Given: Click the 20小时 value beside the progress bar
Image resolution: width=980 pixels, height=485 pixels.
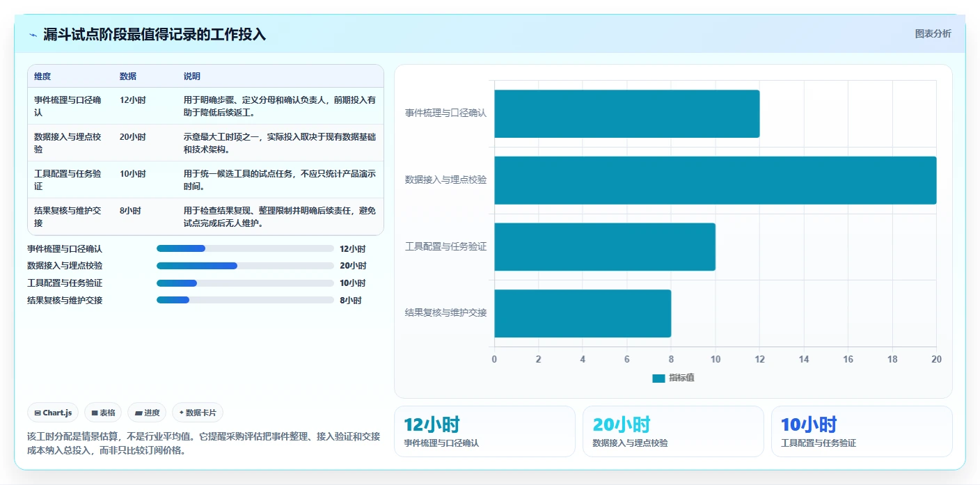Looking at the screenshot, I should coord(353,266).
